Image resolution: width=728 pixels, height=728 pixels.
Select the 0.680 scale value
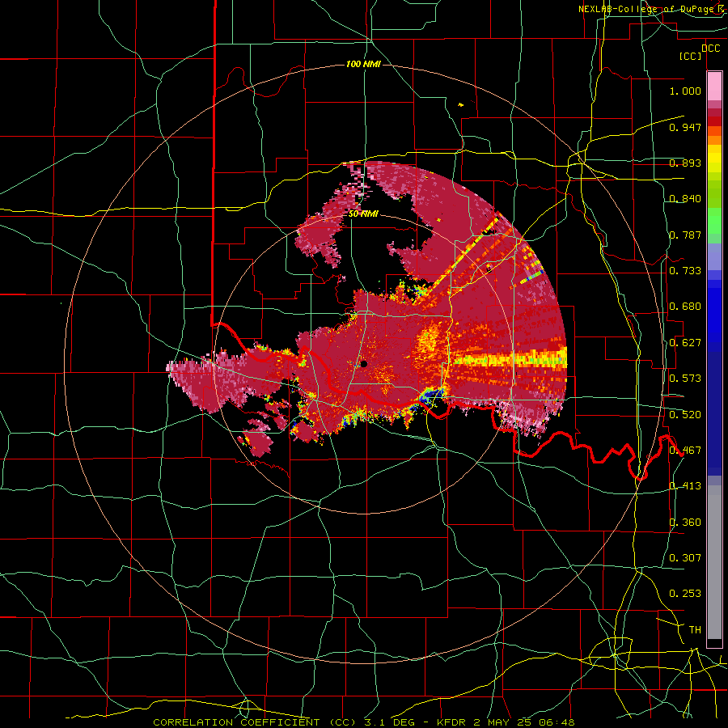(x=685, y=307)
